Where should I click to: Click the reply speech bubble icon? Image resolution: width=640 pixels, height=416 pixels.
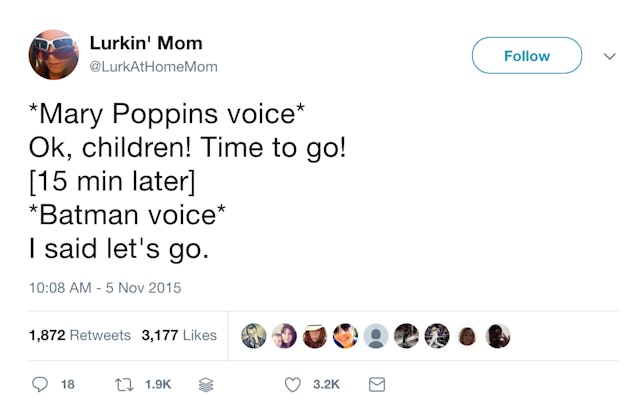point(40,384)
